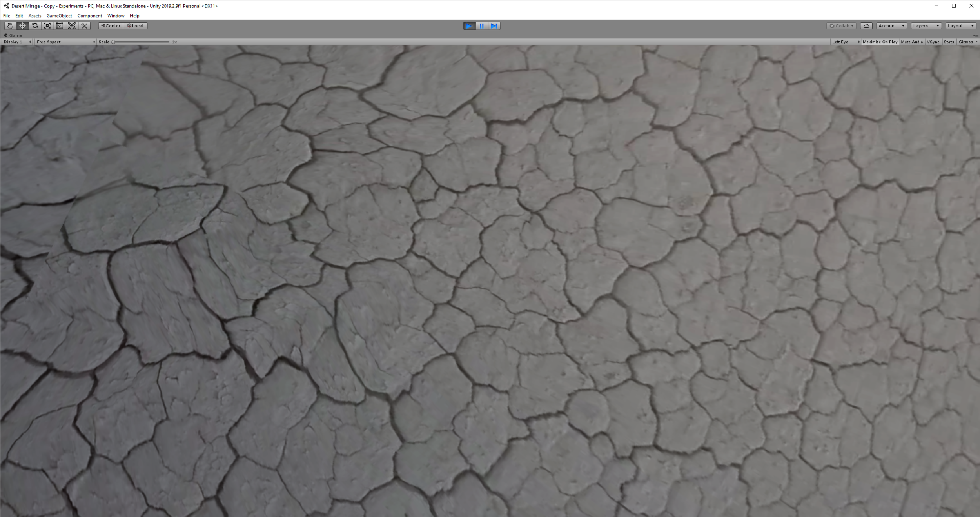
Task: Open the Window menu
Action: point(116,16)
